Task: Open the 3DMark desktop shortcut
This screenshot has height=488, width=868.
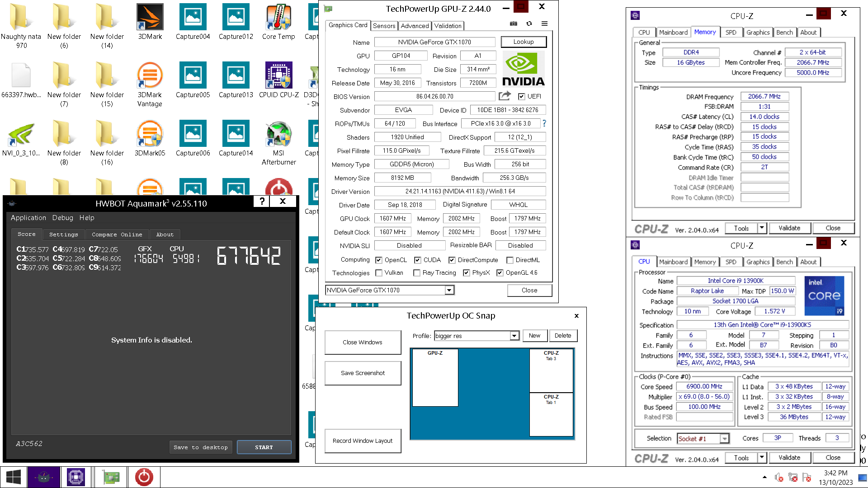Action: point(150,22)
